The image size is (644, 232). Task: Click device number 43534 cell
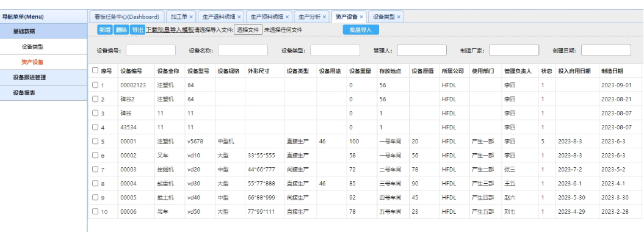point(128,127)
